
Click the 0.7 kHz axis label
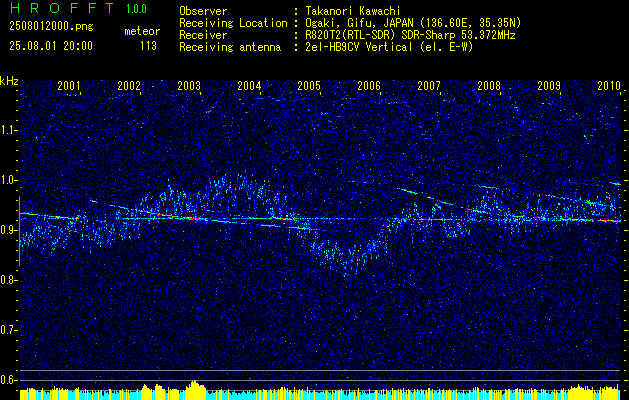(x=8, y=330)
